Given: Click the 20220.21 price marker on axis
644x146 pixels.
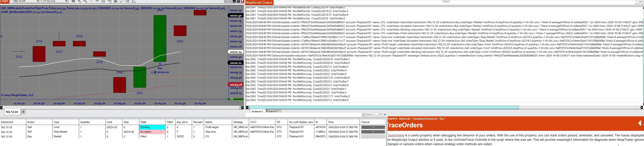Looking at the screenshot, I should [236, 63].
